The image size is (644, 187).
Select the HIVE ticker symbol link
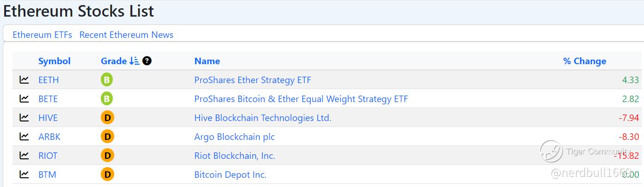click(x=48, y=118)
